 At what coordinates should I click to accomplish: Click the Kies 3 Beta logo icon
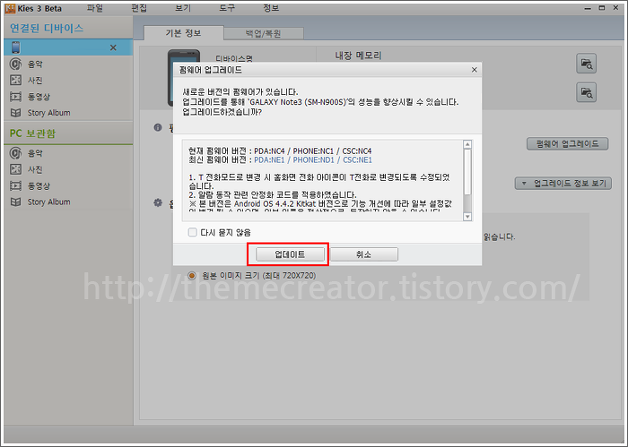tap(10, 8)
